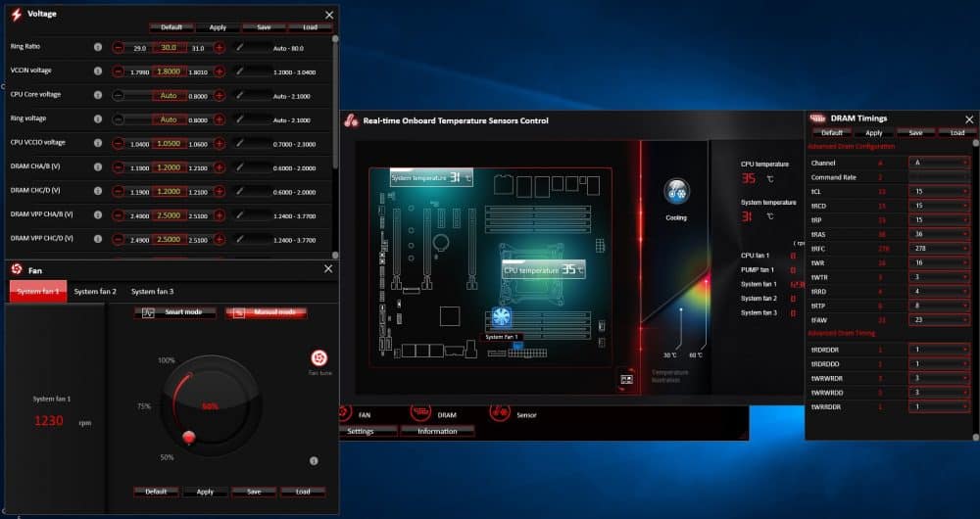Click the pencil edit icon for VCCIN voltage
The image size is (980, 519).
(x=239, y=71)
